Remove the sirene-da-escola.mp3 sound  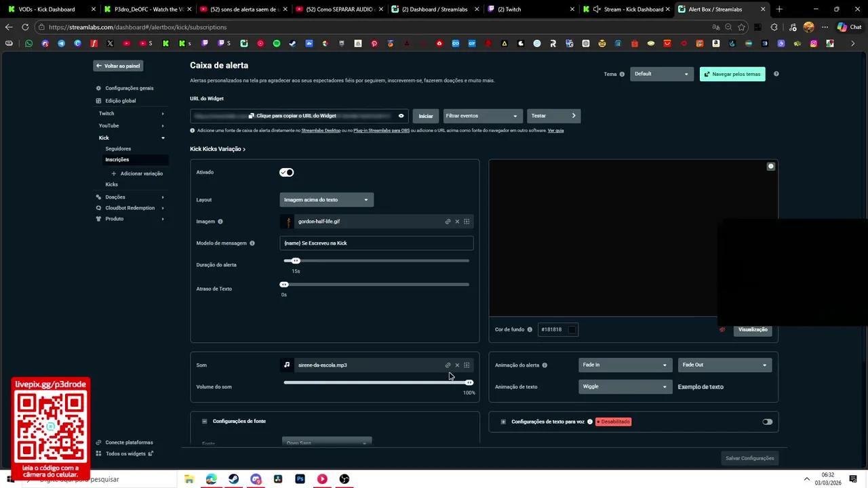(457, 365)
